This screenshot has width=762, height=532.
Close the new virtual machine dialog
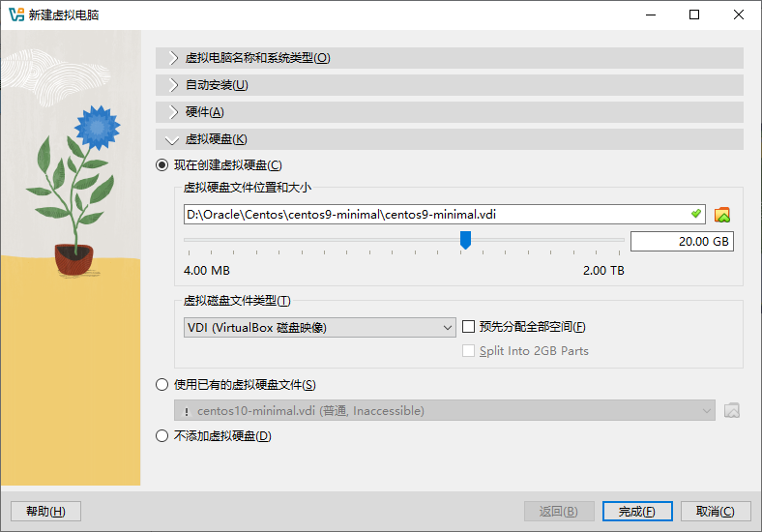pos(739,15)
